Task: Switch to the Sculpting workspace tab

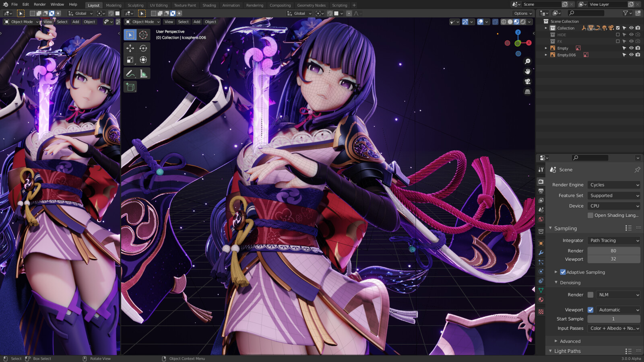Action: point(136,5)
